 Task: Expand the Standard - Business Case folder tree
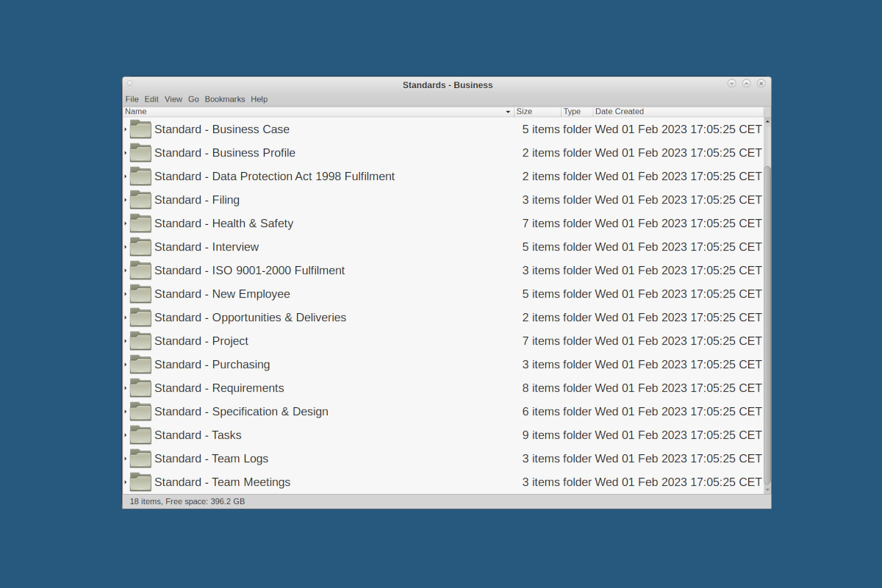[x=126, y=129]
